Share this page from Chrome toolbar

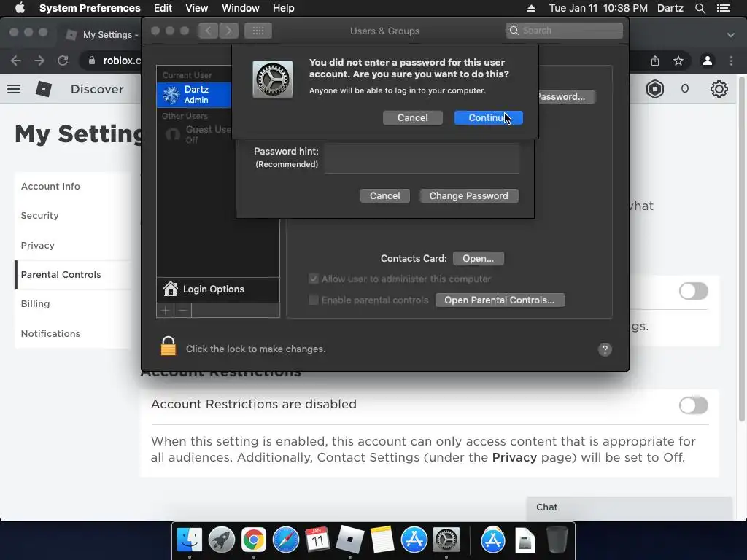coord(655,61)
